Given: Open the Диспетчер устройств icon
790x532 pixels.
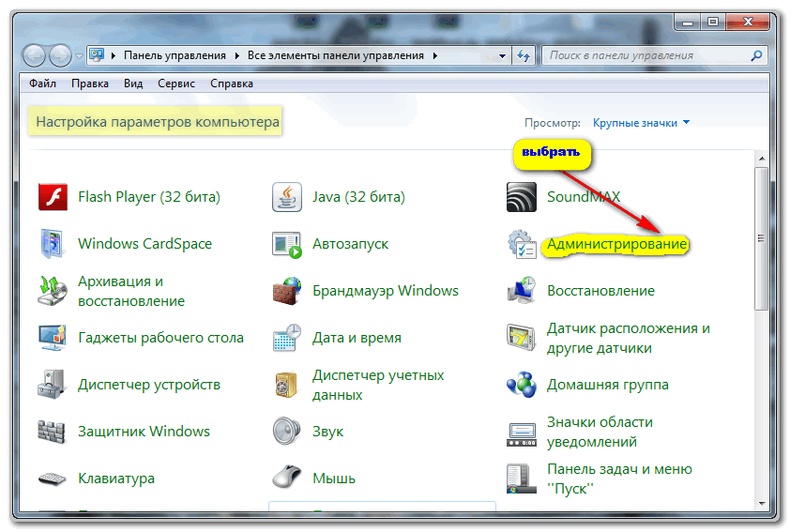Looking at the screenshot, I should point(52,385).
